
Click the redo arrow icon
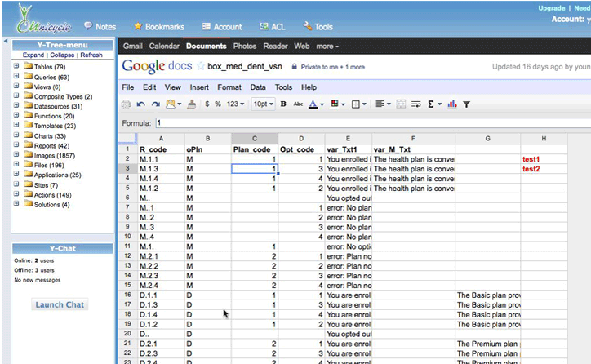click(154, 104)
